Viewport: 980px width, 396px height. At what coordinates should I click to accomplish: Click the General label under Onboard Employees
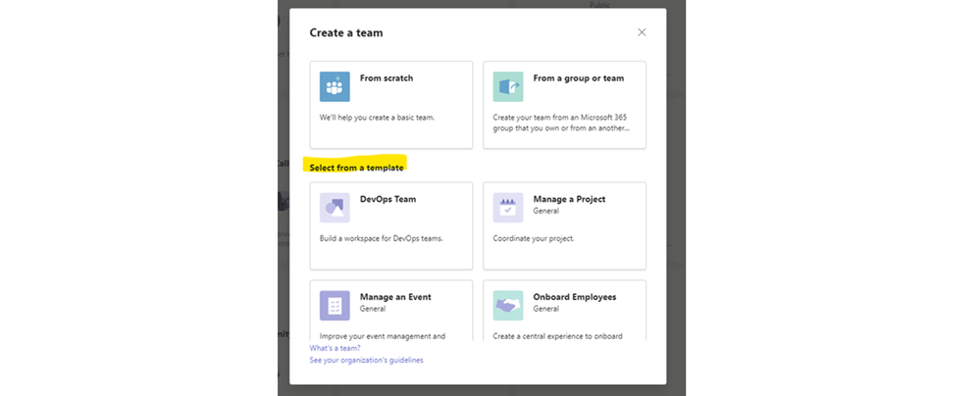(x=545, y=309)
